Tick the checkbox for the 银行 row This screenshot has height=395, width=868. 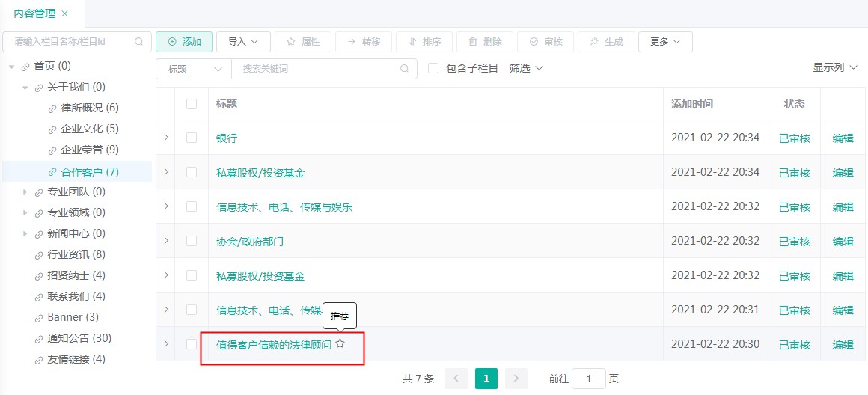tap(192, 138)
